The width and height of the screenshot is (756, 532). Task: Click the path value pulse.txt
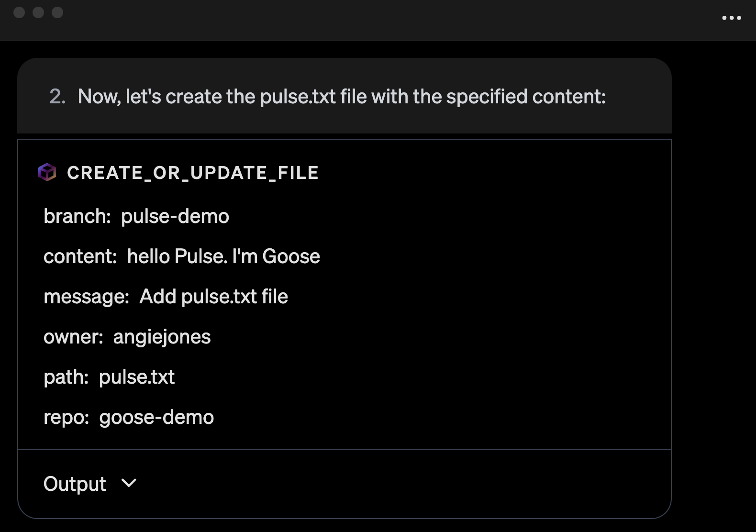(x=137, y=377)
